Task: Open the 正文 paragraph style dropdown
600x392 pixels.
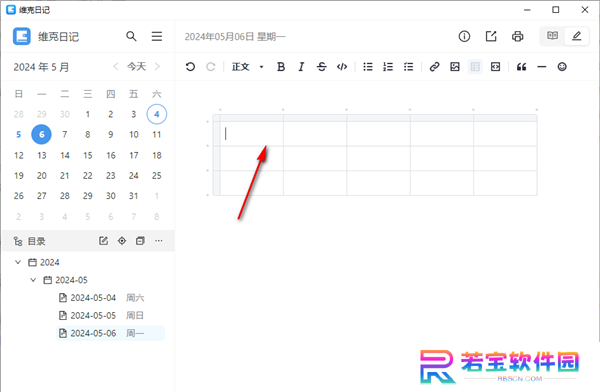Action: point(248,67)
